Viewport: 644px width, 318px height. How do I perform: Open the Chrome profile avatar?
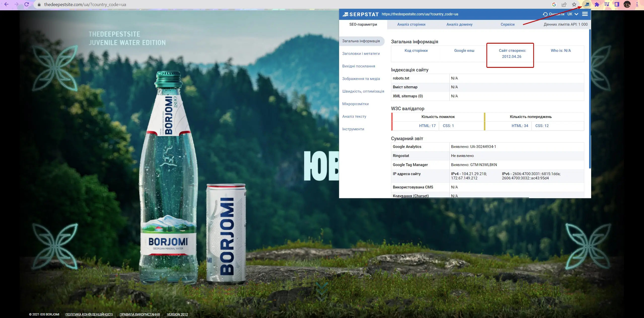point(627,5)
